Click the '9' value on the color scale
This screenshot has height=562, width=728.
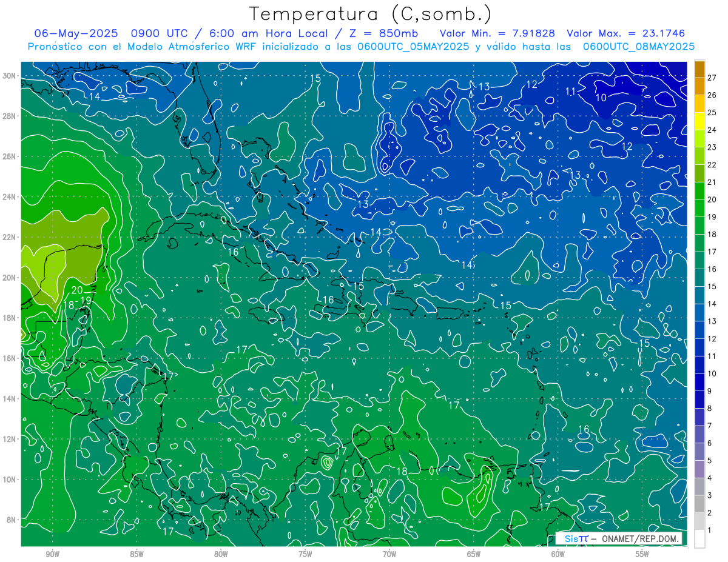pyautogui.click(x=710, y=391)
